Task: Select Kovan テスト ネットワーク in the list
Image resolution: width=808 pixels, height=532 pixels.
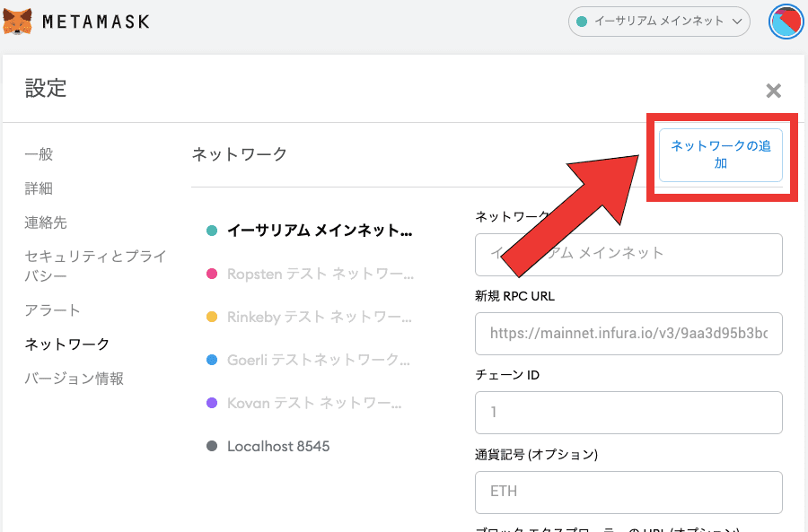Action: (x=304, y=403)
